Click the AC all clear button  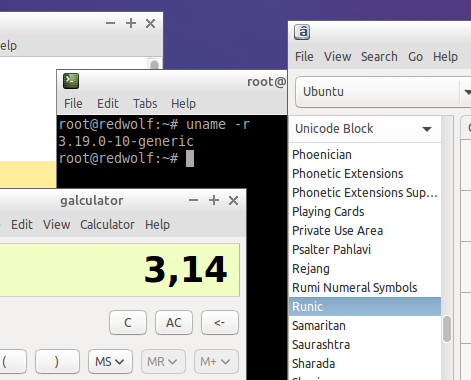(174, 322)
